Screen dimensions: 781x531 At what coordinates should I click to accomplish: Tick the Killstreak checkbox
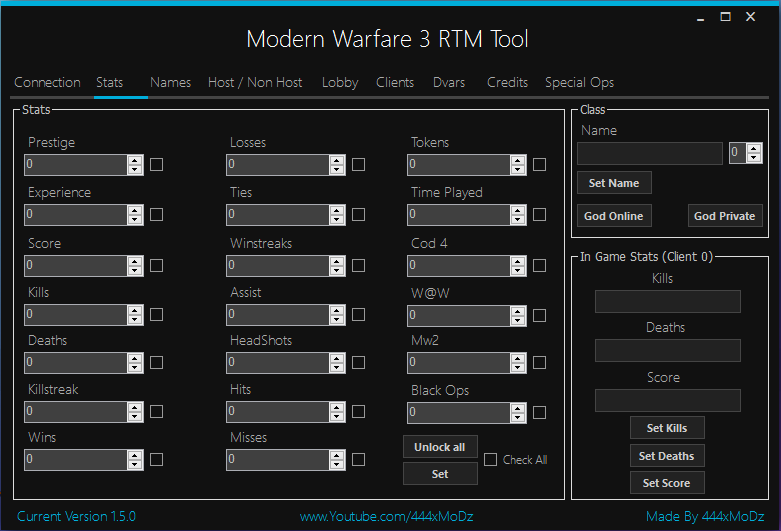(156, 411)
